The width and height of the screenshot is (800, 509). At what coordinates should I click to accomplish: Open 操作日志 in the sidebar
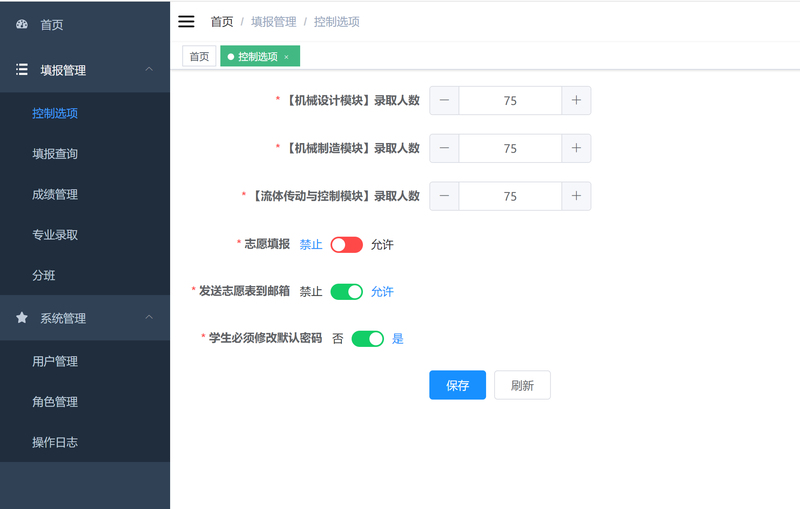(x=85, y=442)
